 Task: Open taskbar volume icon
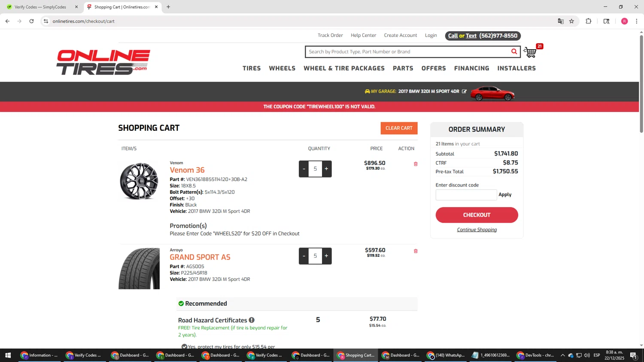587,355
